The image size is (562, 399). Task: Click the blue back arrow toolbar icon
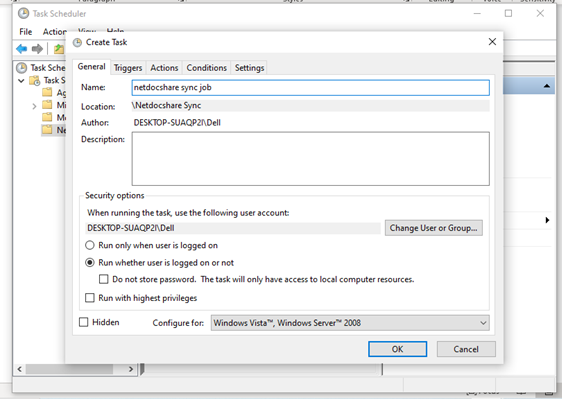22,48
